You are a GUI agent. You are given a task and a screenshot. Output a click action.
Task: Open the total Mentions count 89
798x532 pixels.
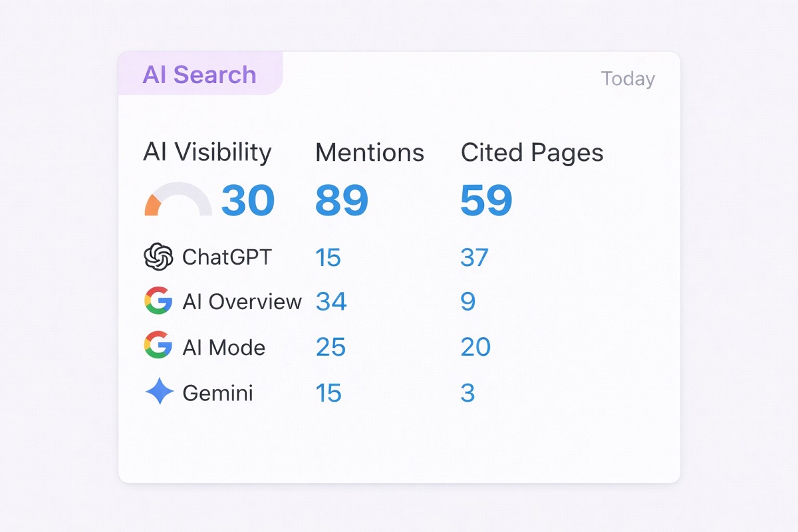[342, 200]
